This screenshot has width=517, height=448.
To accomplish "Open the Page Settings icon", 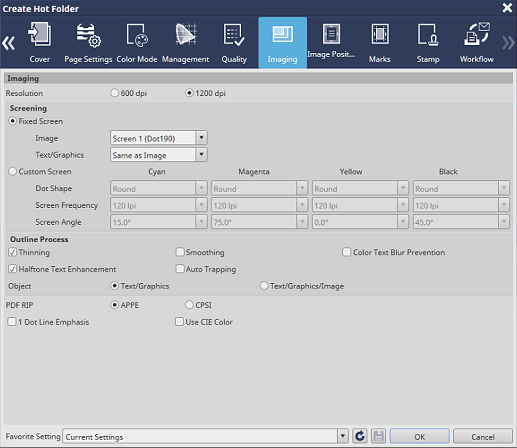I will pyautogui.click(x=88, y=35).
